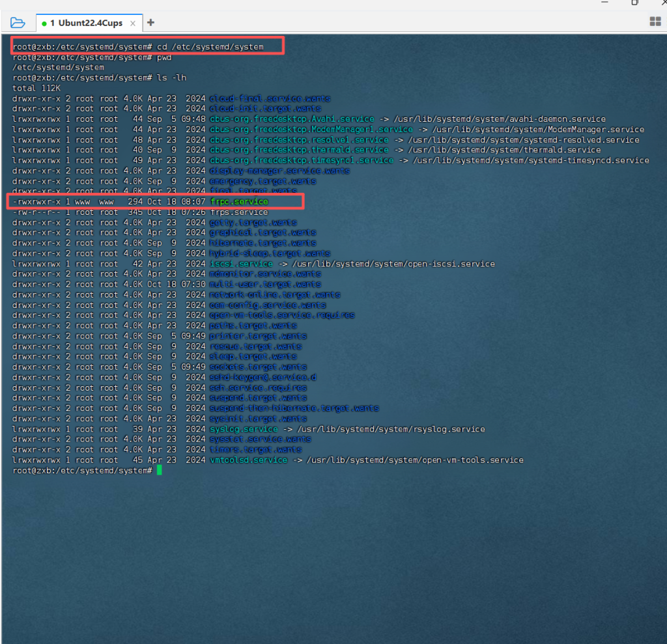Image resolution: width=667 pixels, height=644 pixels.
Task: Open the session folder icon
Action: [x=18, y=23]
